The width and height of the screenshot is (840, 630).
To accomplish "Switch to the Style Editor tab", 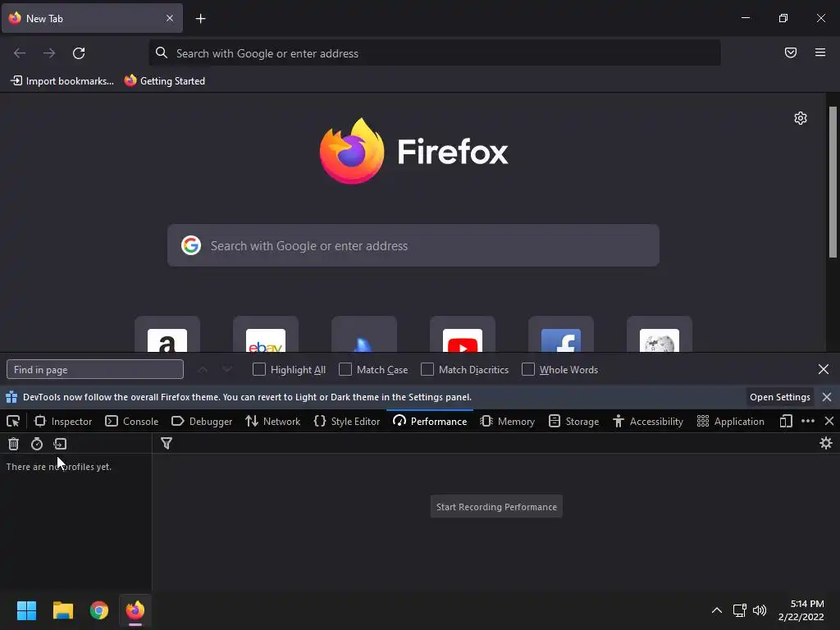I will point(347,422).
